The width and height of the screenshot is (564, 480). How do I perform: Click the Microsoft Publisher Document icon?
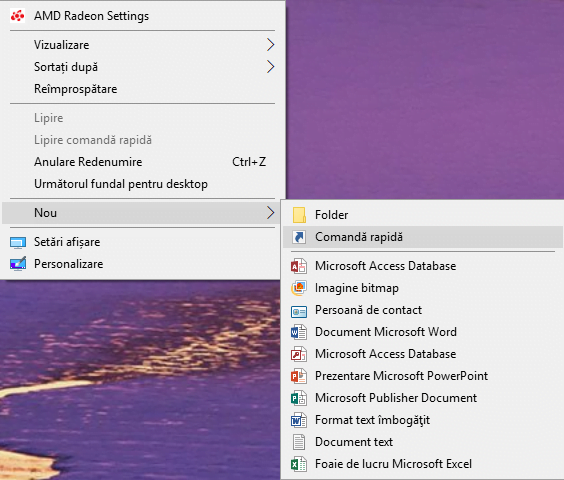pyautogui.click(x=299, y=398)
